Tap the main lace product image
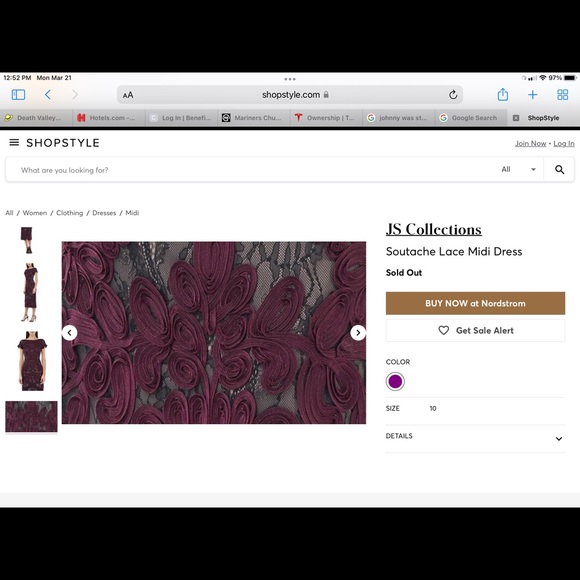The height and width of the screenshot is (580, 580). pos(214,333)
